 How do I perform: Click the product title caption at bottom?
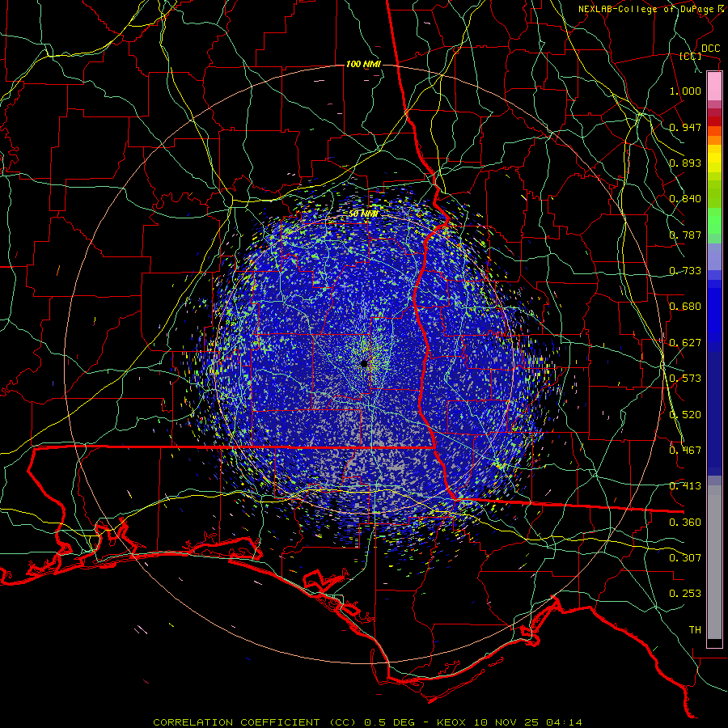[367, 722]
